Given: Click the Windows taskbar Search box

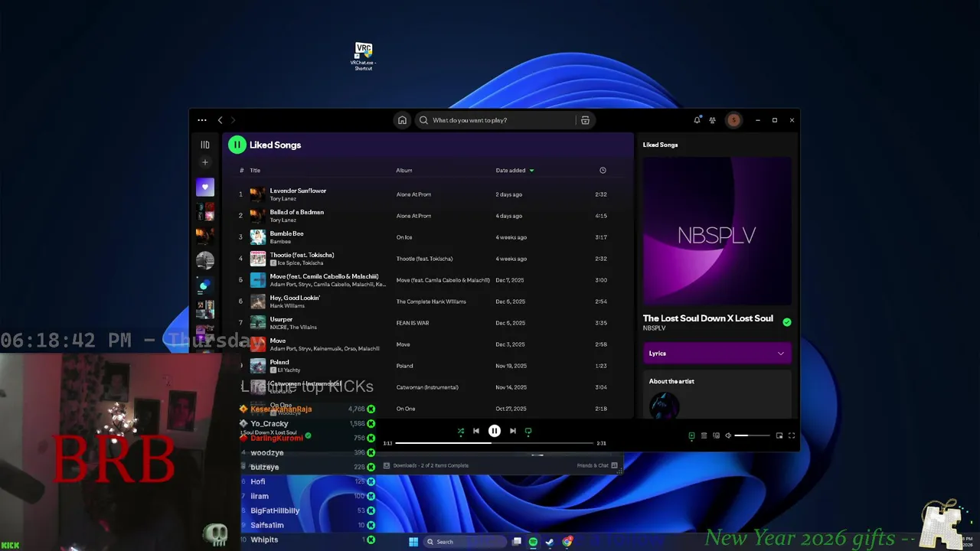Looking at the screenshot, I should pyautogui.click(x=465, y=542).
